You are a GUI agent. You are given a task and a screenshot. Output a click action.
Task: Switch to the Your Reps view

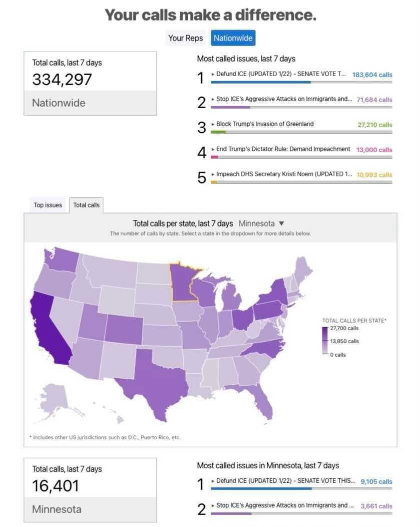(185, 38)
